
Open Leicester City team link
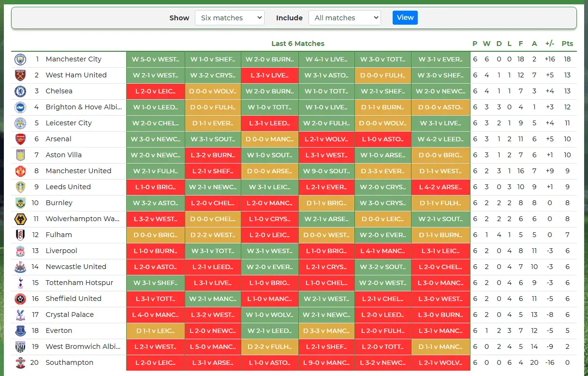(69, 123)
